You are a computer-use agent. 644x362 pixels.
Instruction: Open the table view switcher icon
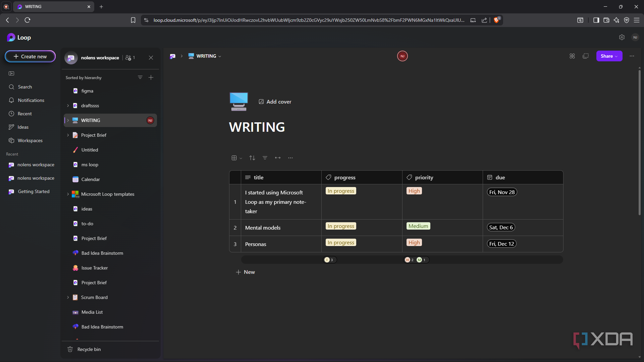[236, 158]
